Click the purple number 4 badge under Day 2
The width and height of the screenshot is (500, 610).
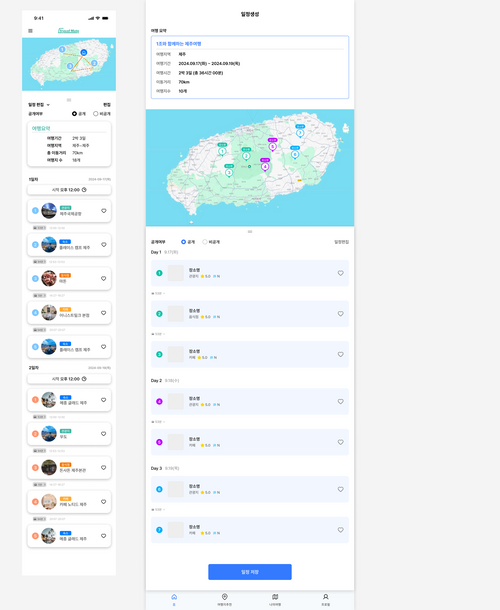tap(159, 401)
